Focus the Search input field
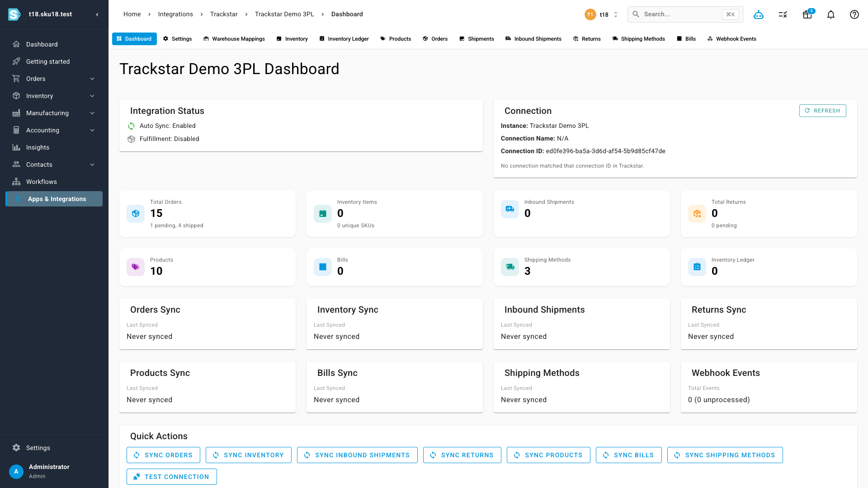868x488 pixels. [x=685, y=14]
